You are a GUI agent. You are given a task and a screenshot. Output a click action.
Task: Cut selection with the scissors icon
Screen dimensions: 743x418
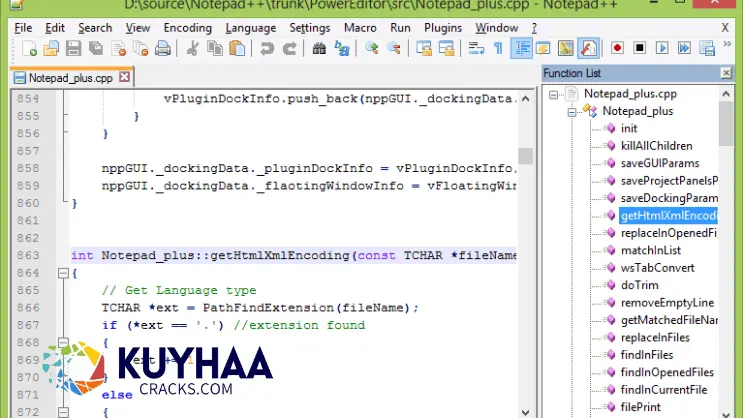point(192,48)
